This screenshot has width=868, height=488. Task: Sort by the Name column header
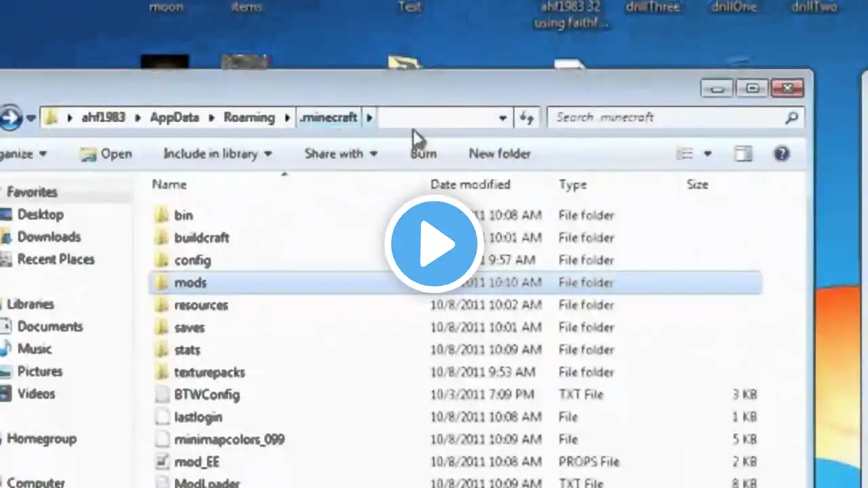[170, 184]
